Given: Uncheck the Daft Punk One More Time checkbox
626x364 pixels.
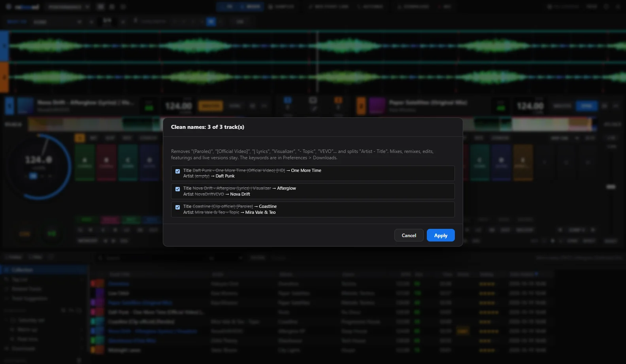Looking at the screenshot, I should (177, 171).
